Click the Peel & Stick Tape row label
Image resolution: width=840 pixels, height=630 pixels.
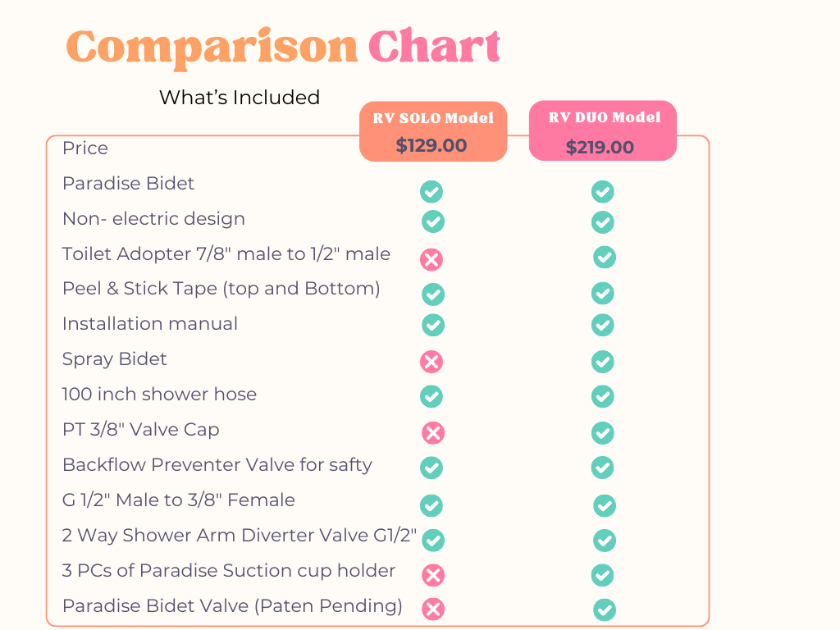[221, 289]
